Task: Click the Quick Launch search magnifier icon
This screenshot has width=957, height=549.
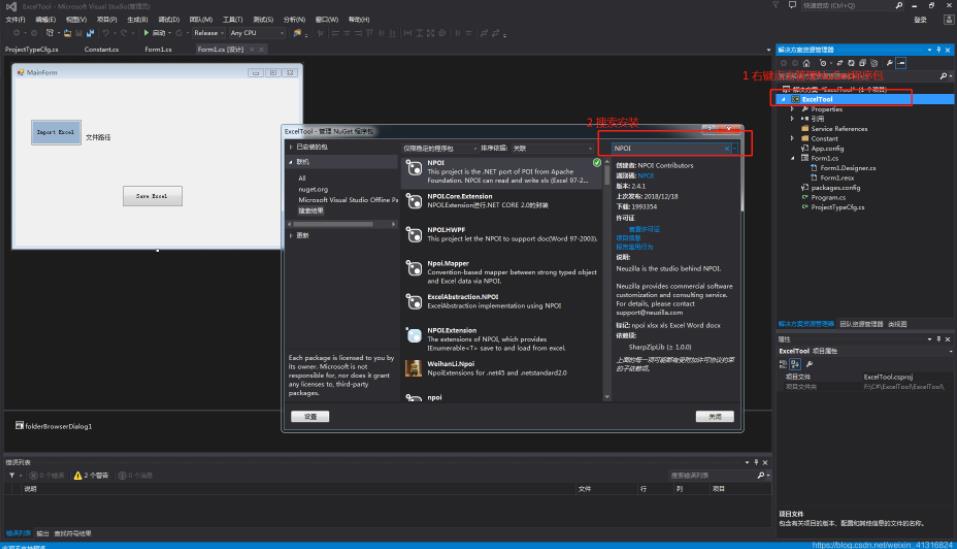Action: (899, 5)
